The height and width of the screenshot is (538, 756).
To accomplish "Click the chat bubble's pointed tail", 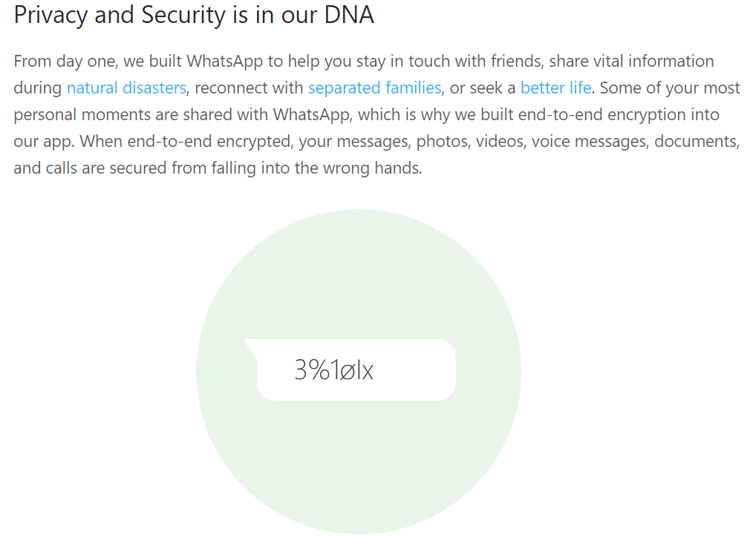I will (250, 345).
